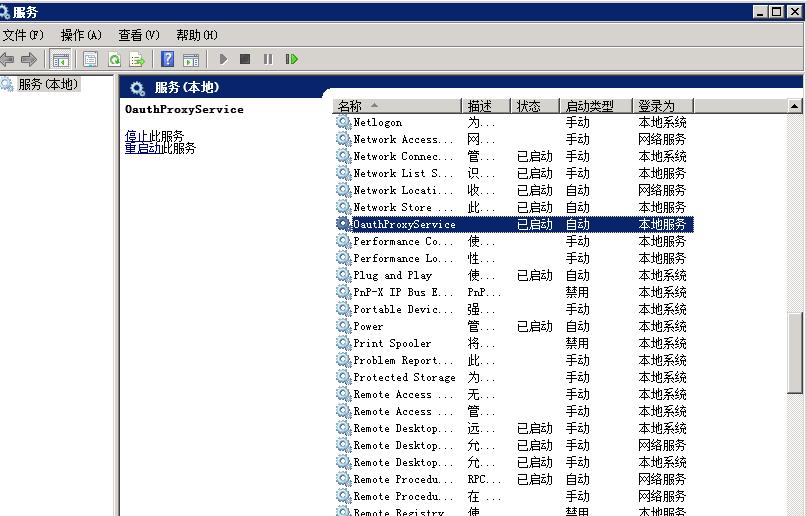Maximize the Services window

click(777, 11)
